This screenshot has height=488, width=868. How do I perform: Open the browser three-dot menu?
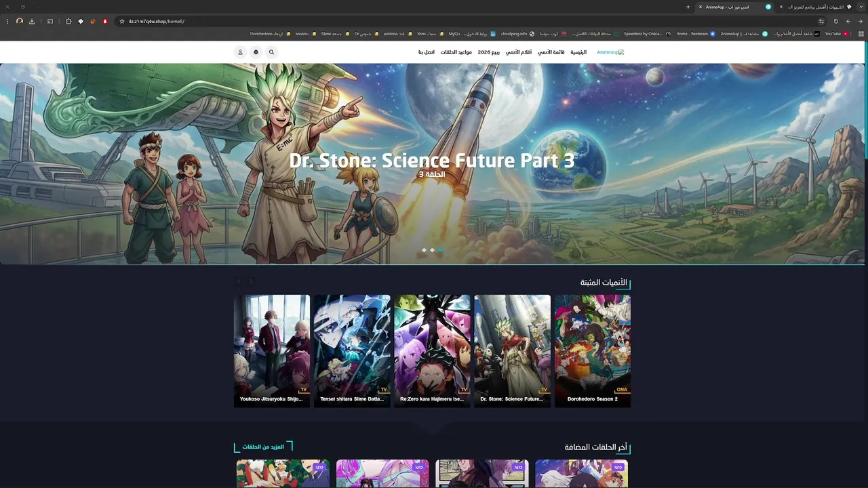(7, 21)
